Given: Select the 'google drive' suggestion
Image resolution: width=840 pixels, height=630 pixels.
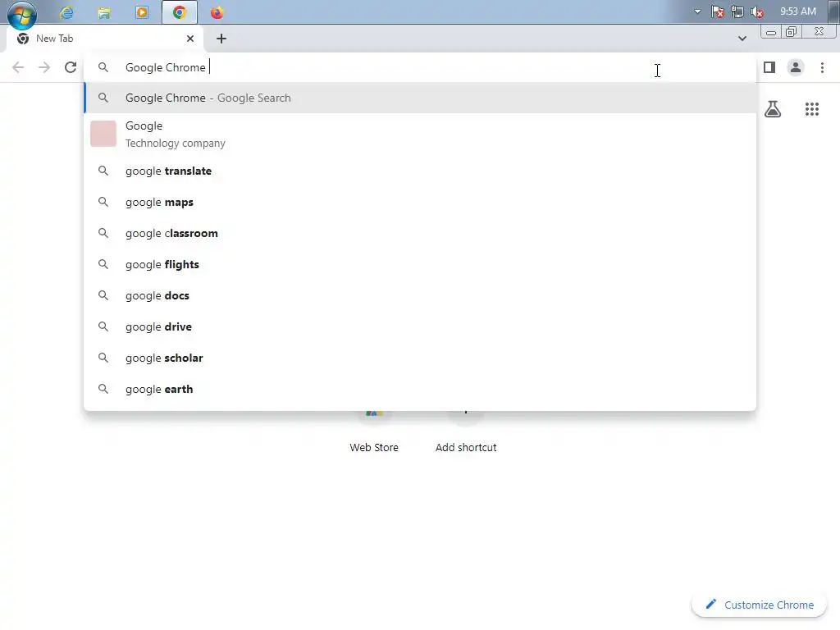Looking at the screenshot, I should tap(420, 326).
